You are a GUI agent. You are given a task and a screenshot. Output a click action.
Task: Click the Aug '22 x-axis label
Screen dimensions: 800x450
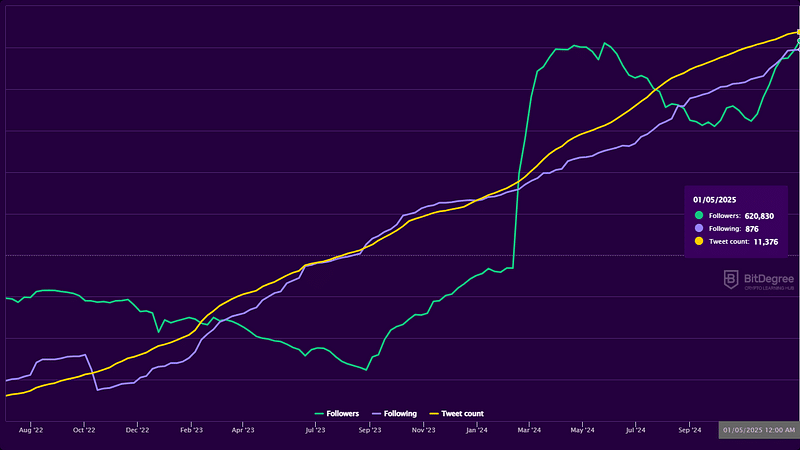tap(31, 430)
